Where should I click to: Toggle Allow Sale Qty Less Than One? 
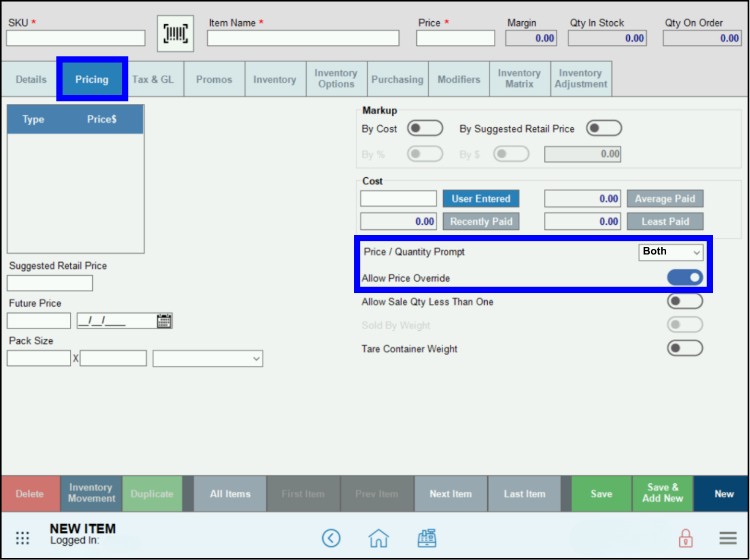(x=685, y=301)
